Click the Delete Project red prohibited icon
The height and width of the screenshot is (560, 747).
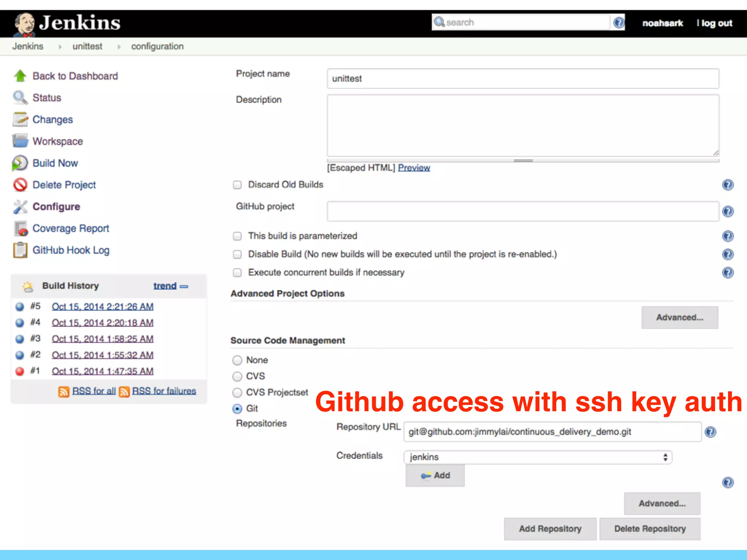20,184
